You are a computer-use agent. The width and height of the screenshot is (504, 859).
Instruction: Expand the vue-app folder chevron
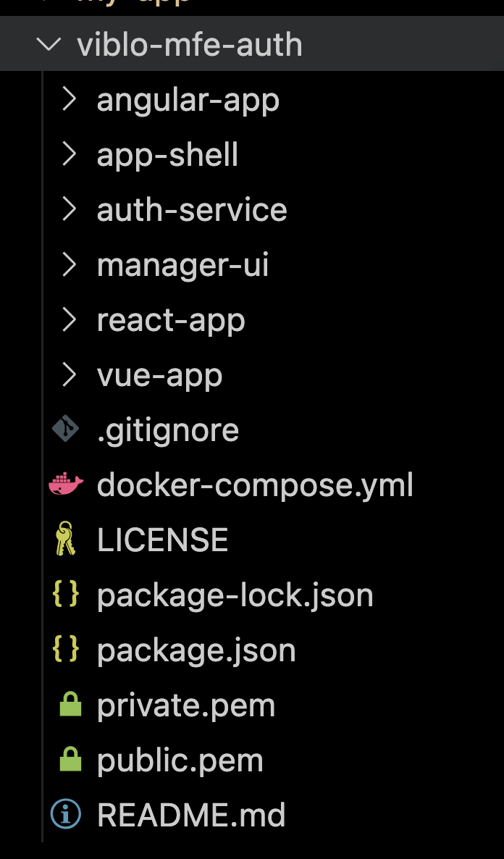click(69, 374)
